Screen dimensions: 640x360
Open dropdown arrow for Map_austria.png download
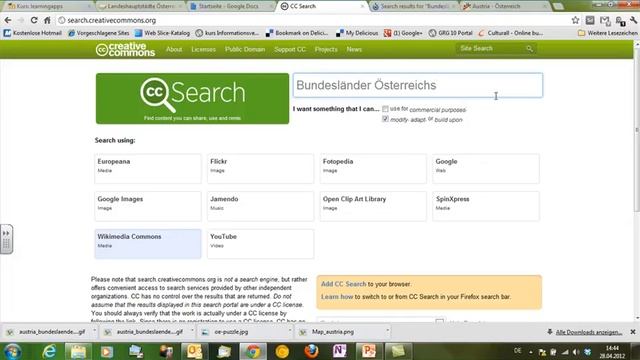(x=387, y=331)
